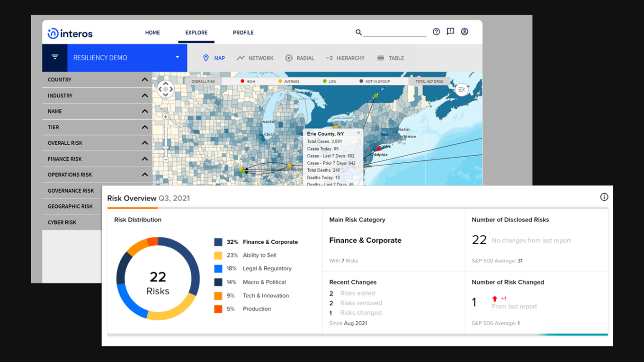Image resolution: width=644 pixels, height=362 pixels.
Task: Open the Resiliency Demo dropdown
Action: [x=178, y=57]
